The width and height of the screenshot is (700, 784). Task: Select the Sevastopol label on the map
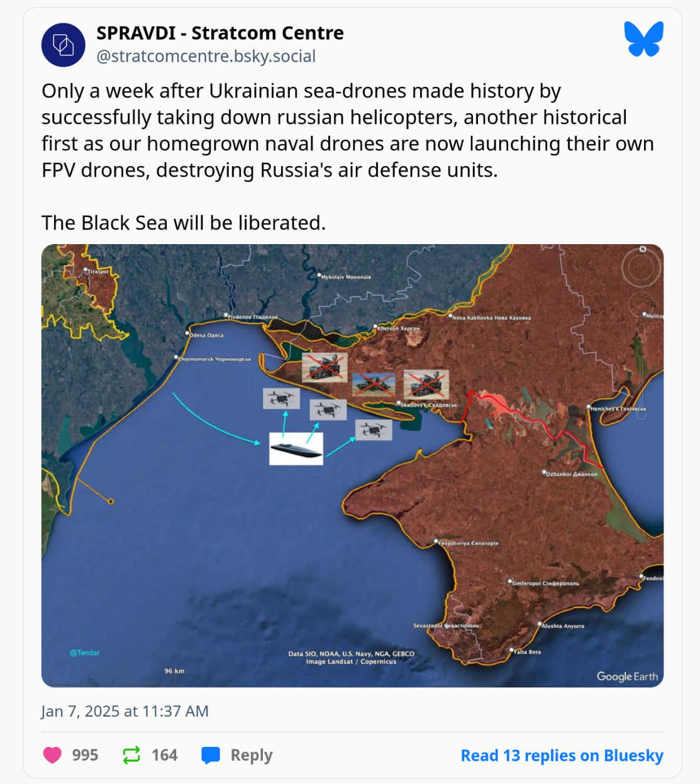[x=446, y=626]
